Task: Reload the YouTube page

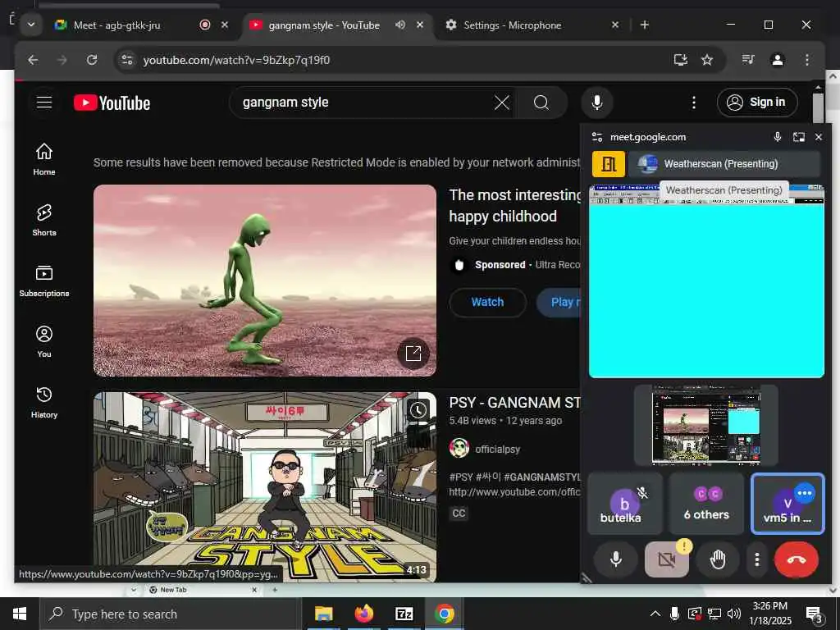Action: (92, 60)
